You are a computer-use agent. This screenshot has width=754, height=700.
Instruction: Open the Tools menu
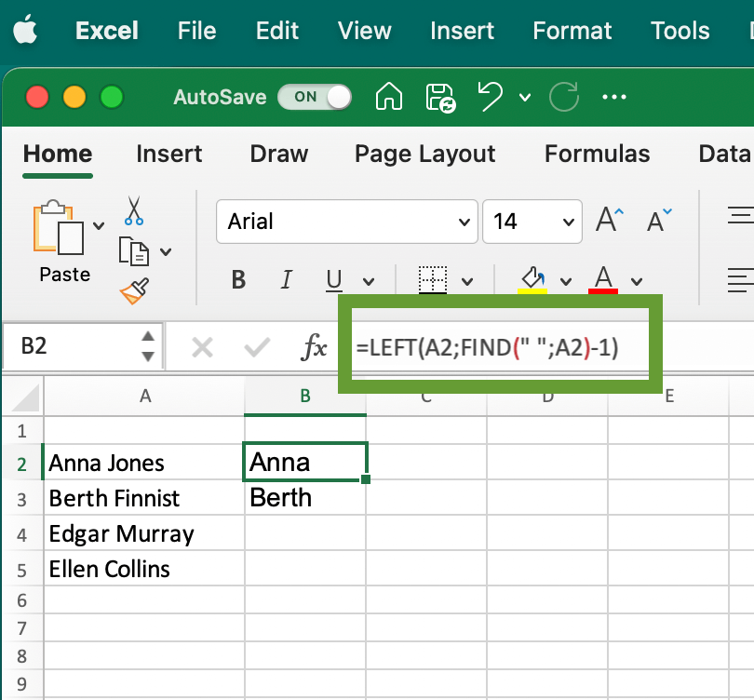coord(680,31)
